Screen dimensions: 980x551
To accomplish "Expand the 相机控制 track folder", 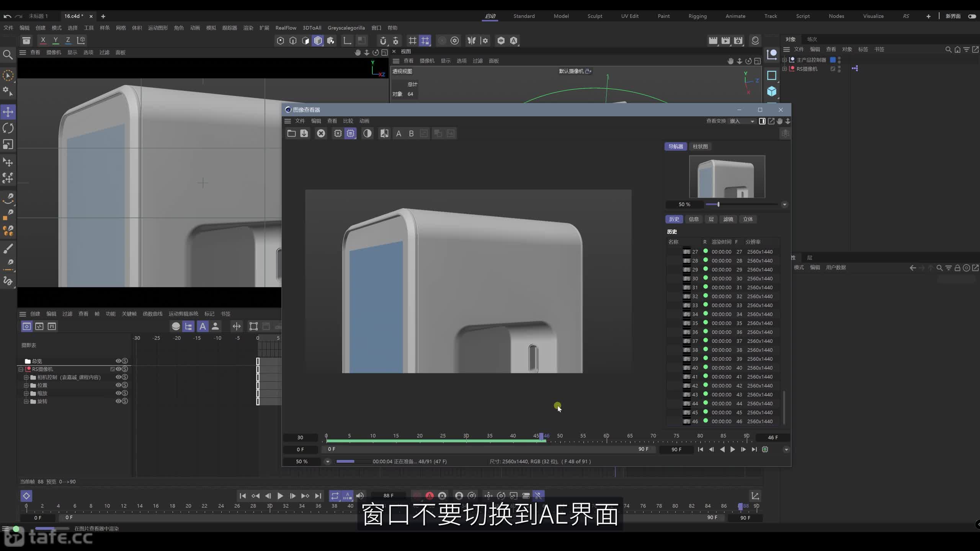I will [26, 377].
